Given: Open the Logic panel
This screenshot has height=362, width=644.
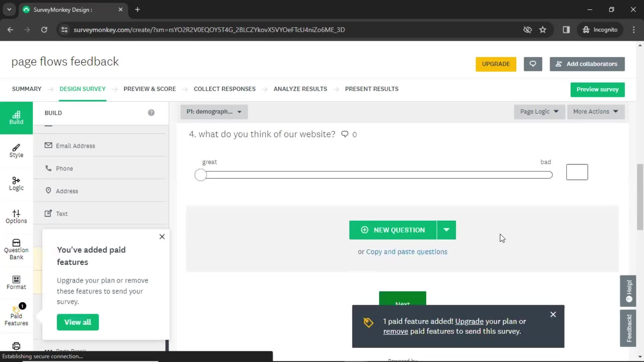Looking at the screenshot, I should pos(16,183).
